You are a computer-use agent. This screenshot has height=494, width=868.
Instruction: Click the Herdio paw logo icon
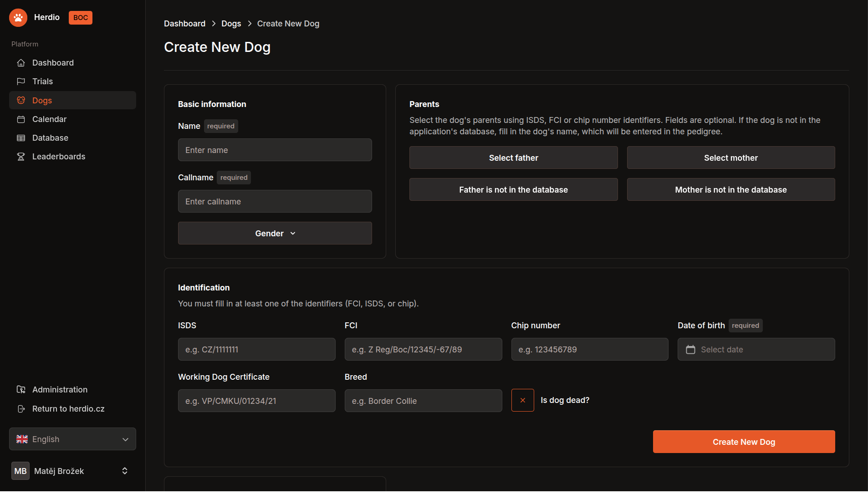point(18,18)
